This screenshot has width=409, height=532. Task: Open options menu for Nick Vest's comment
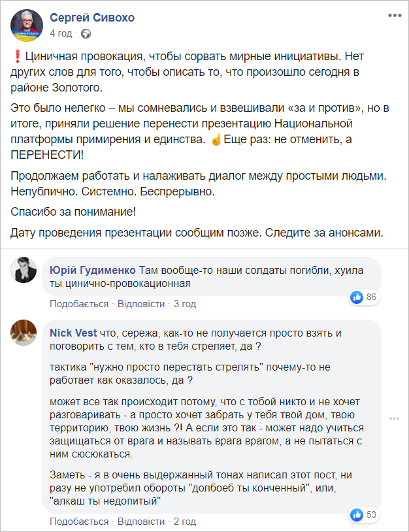[394, 418]
